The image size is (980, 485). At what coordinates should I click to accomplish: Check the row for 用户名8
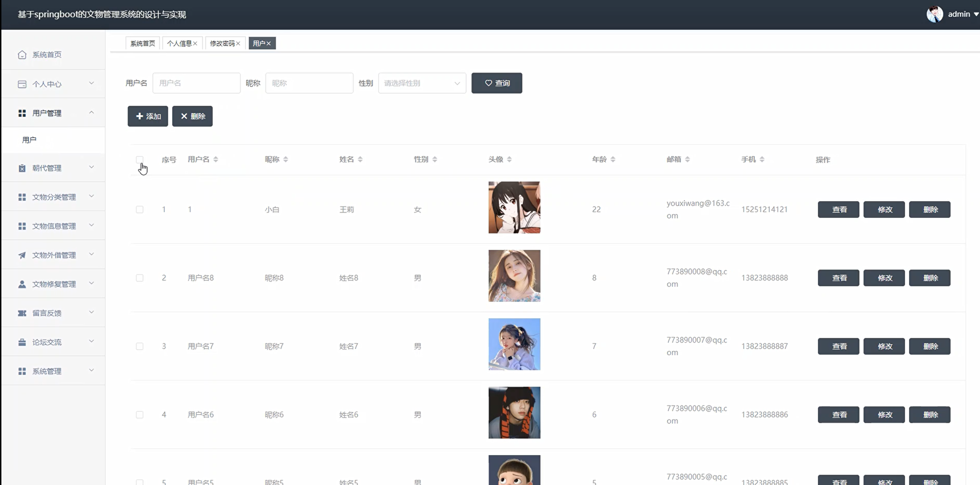pos(140,278)
